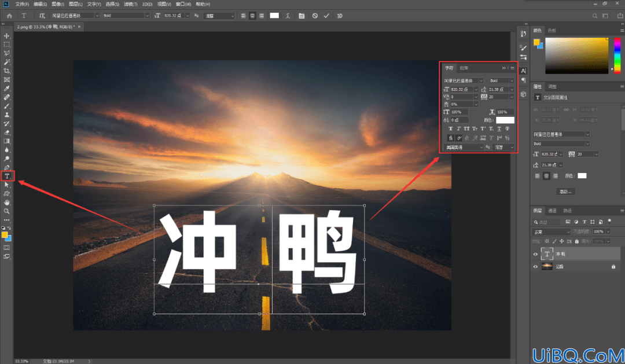Select the Horizontal Type tool
This screenshot has width=625, height=364.
(7, 176)
